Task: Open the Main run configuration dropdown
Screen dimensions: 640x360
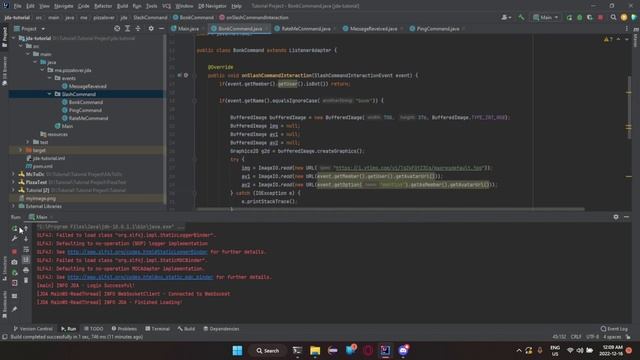Action: (545, 18)
